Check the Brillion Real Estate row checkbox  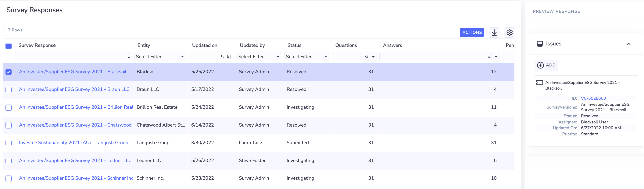point(9,107)
